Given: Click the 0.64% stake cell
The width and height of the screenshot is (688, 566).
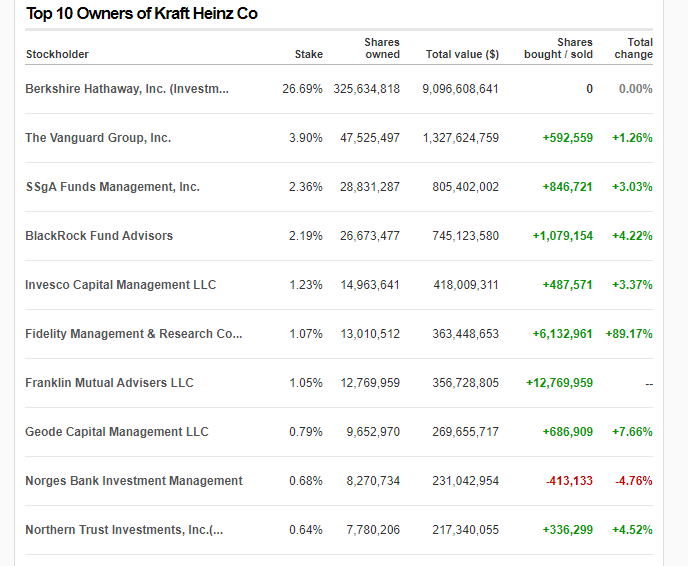Looking at the screenshot, I should (x=306, y=530).
